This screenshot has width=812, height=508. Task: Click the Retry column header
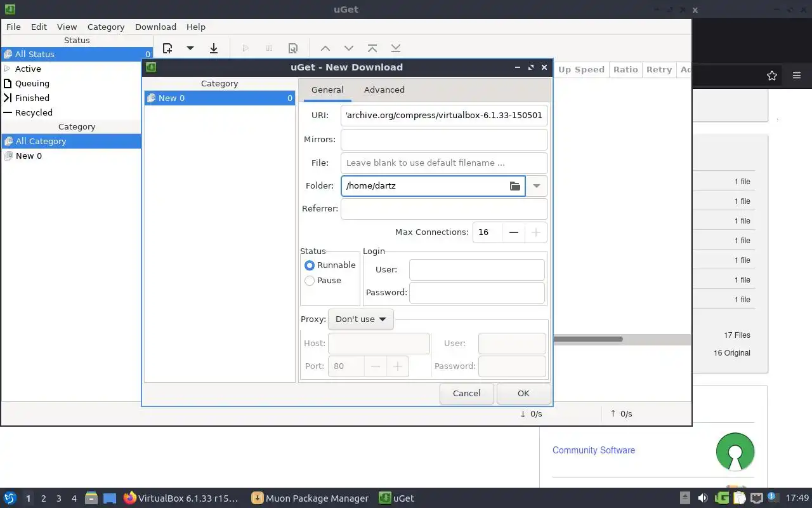pos(659,69)
